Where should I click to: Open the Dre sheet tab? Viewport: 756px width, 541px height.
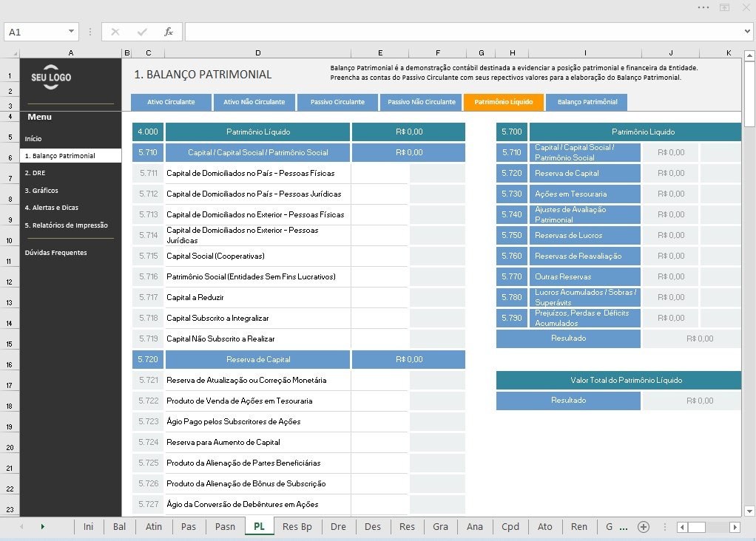(x=338, y=526)
